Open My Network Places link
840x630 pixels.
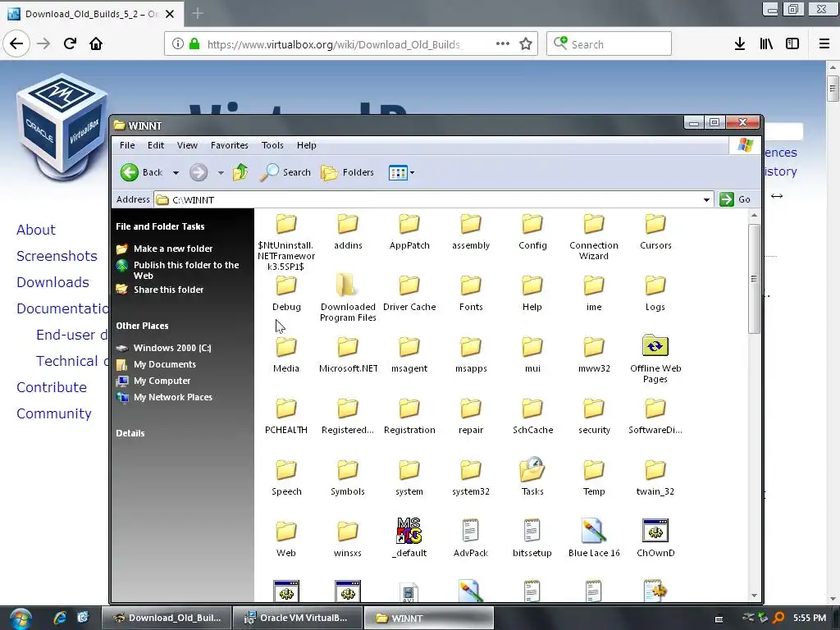(173, 398)
